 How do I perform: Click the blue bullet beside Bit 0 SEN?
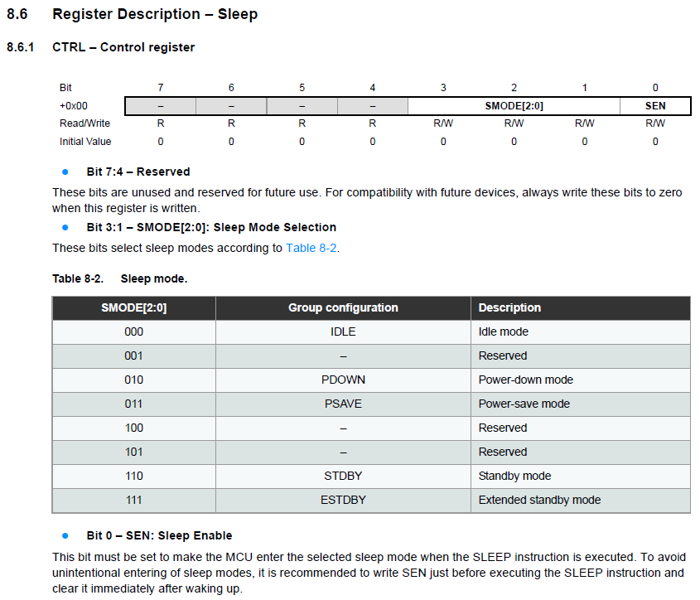tap(65, 535)
